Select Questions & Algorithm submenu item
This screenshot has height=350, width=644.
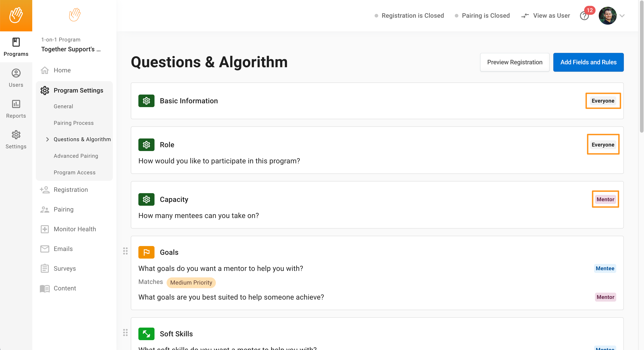(x=82, y=139)
